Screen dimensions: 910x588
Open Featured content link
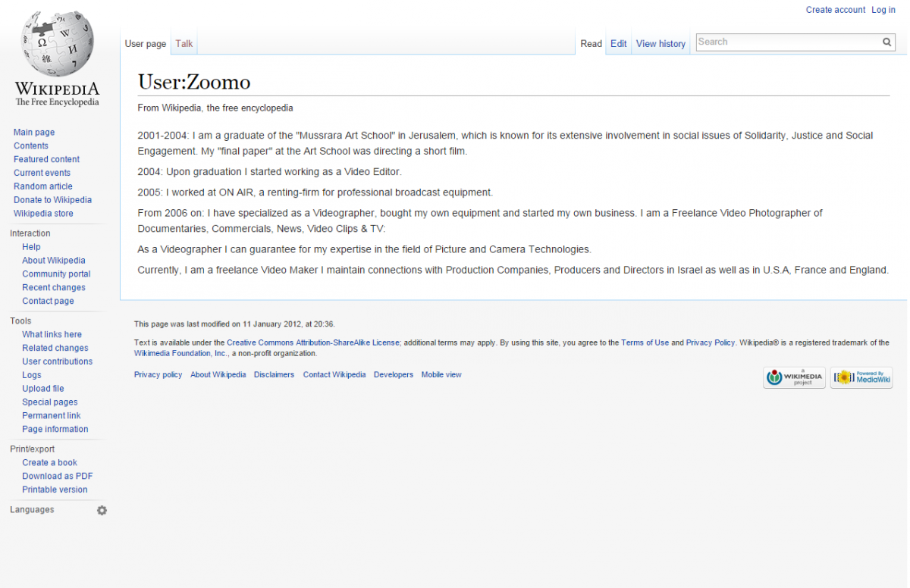46,160
